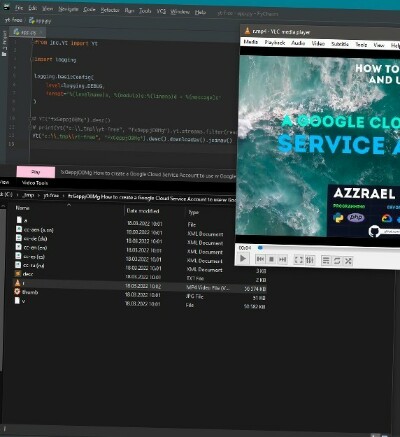Click the VLC seek bar handle
Viewport: 400px width, 437px height.
click(261, 248)
